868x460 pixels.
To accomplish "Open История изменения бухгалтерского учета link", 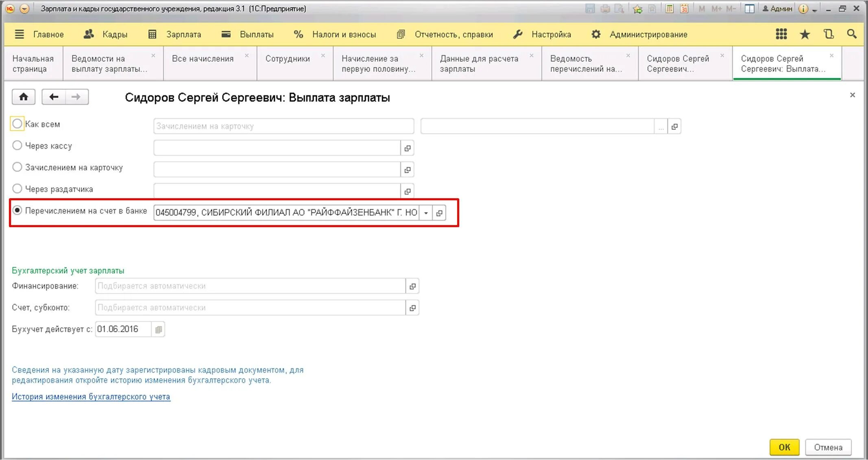I will 91,396.
